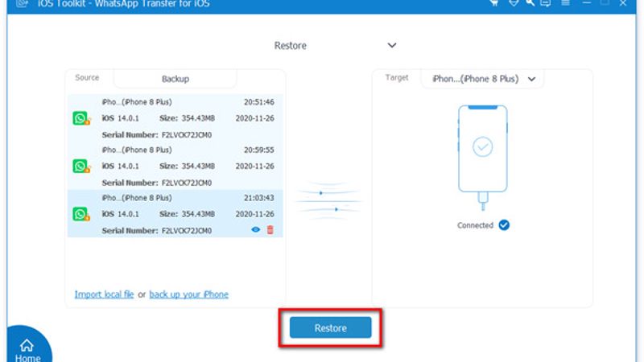Click the WhatsApp icon of the 21:03:43 backup

click(81, 214)
